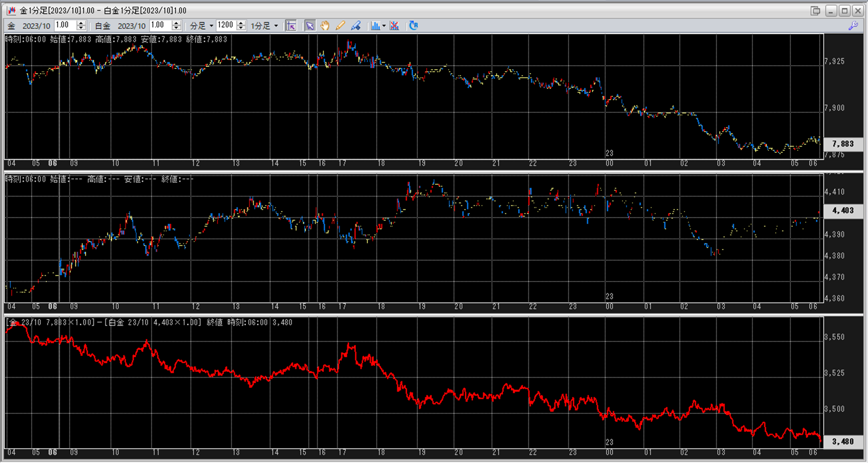
Task: Click the 金 2023/10 contract label
Action: 36,26
